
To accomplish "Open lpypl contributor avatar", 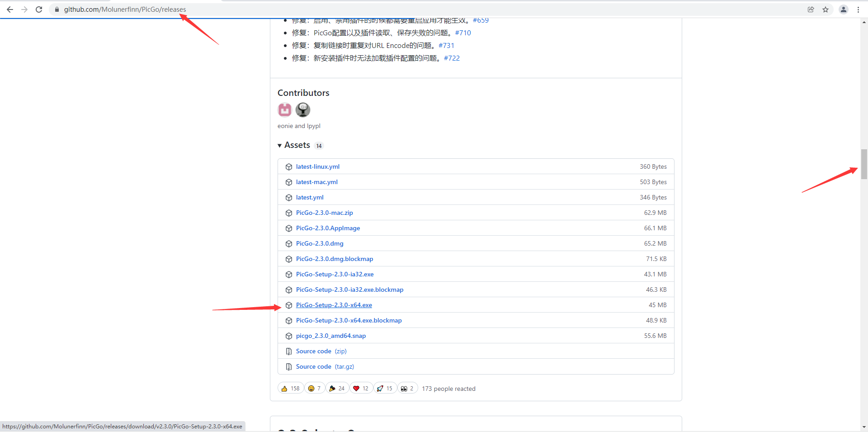I will (x=303, y=109).
